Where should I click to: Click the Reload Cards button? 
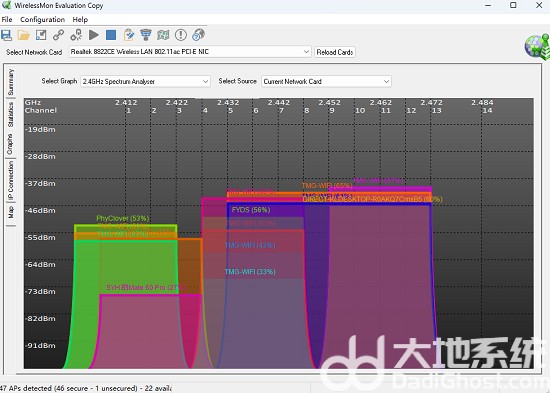point(335,52)
